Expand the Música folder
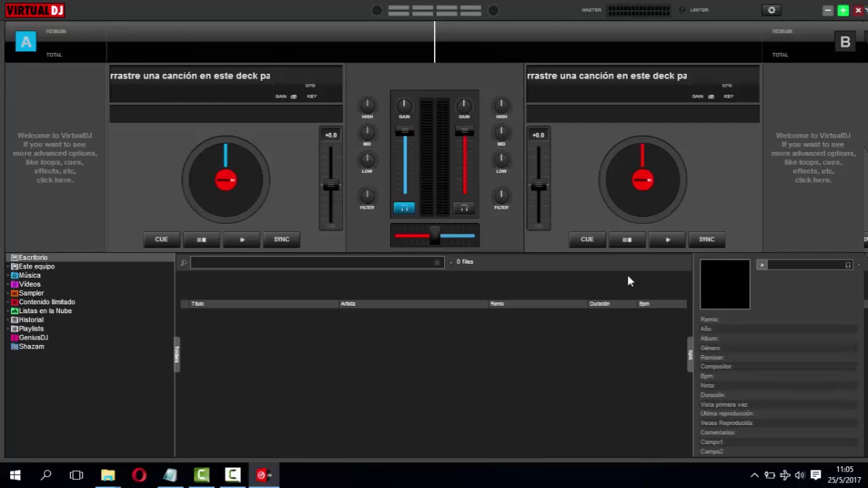Viewport: 868px width, 488px height. [x=8, y=276]
